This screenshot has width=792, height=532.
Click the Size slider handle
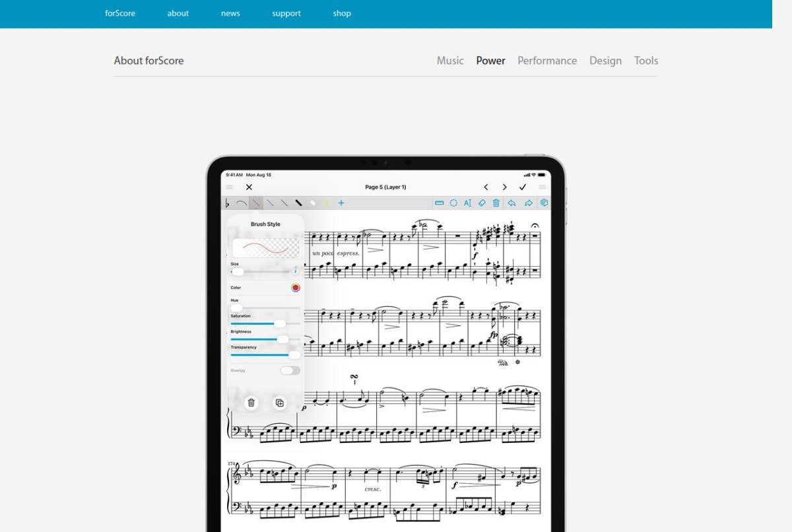pyautogui.click(x=238, y=272)
